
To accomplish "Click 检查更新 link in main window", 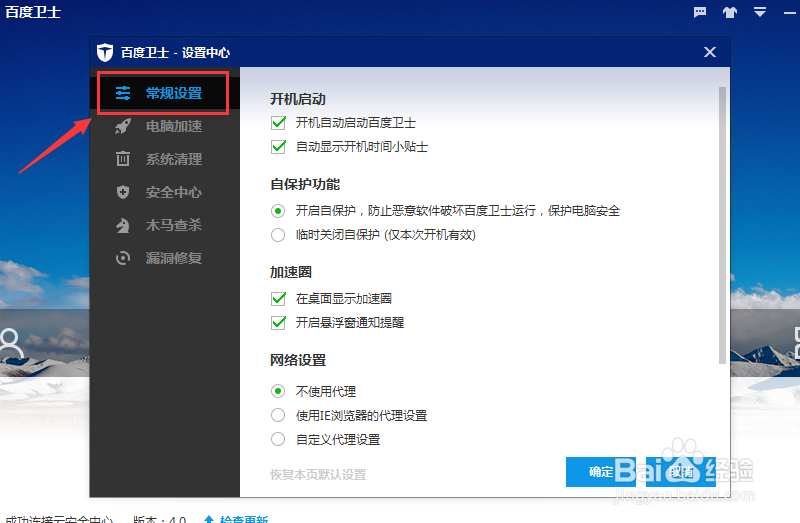I will [x=244, y=519].
